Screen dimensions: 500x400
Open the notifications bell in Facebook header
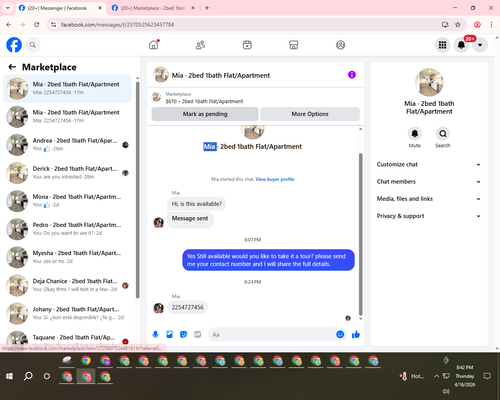pos(461,45)
